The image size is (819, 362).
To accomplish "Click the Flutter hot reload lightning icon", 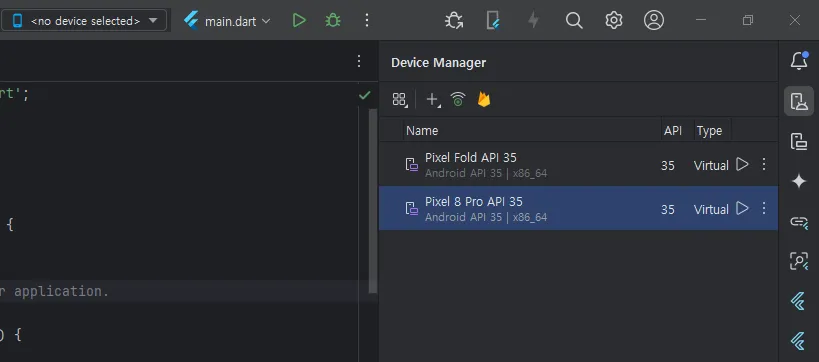I will click(x=533, y=21).
